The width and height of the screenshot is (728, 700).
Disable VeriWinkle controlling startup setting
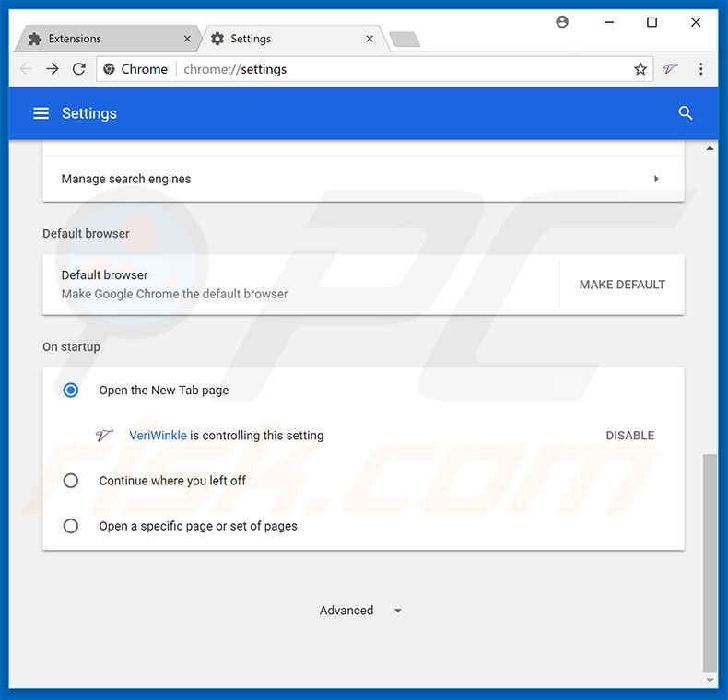[629, 436]
